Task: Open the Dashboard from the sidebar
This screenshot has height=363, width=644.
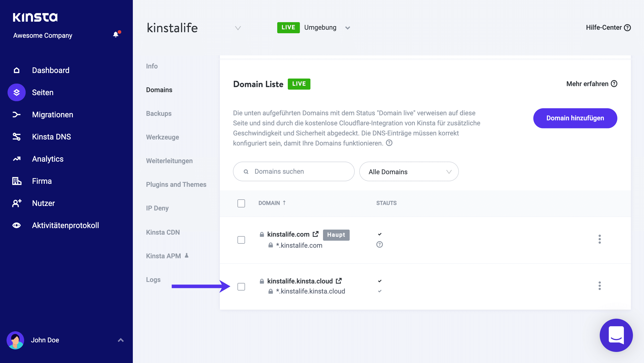Action: 51,70
